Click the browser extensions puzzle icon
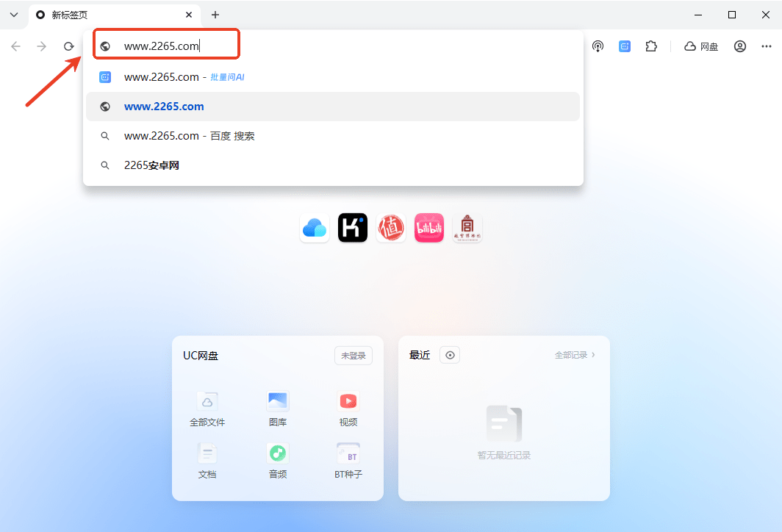782x532 pixels. tap(651, 46)
